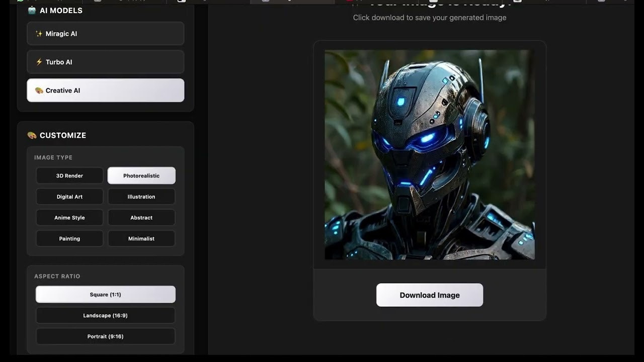Pick the Minimalist image type

pyautogui.click(x=141, y=239)
